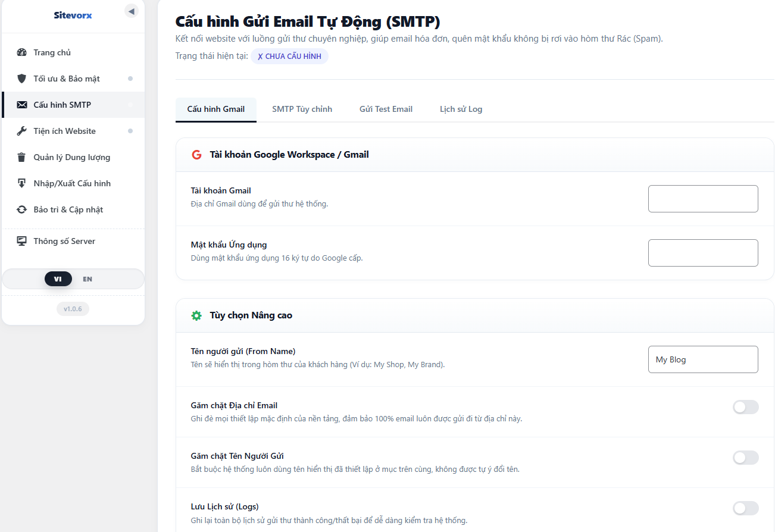Screen dimensions: 775x532
Task: Click the trash icon for Quản lý Dung lượng
Action: click(22, 157)
